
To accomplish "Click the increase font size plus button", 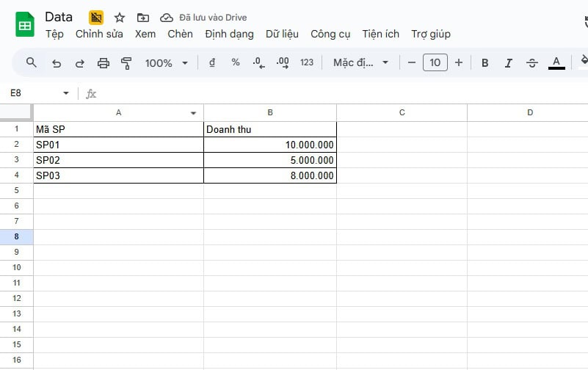I will point(459,63).
